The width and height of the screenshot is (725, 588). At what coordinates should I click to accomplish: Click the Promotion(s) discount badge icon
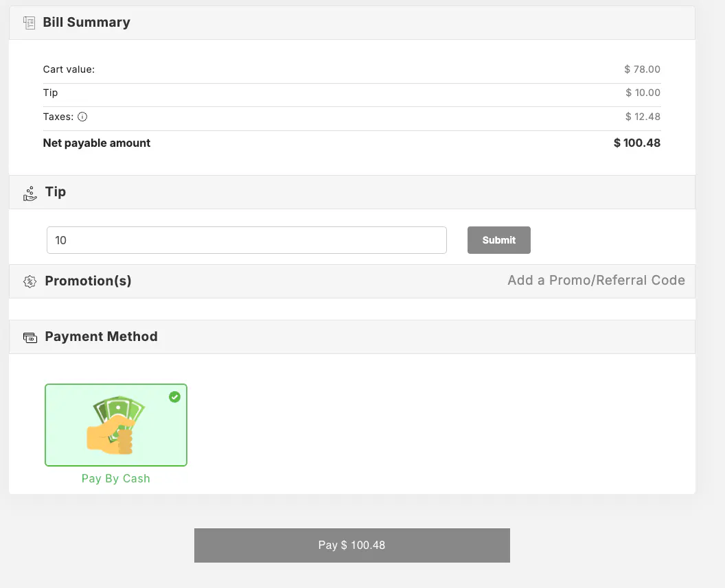(30, 281)
